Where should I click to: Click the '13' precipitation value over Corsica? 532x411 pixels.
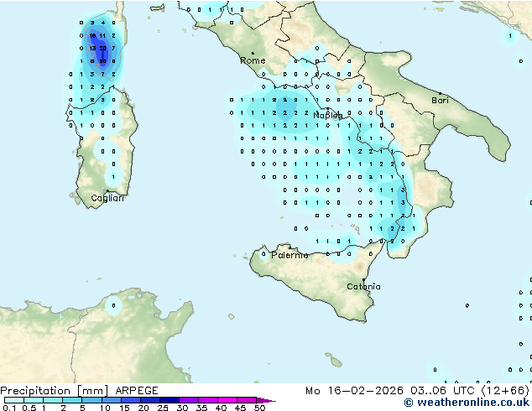click(92, 49)
